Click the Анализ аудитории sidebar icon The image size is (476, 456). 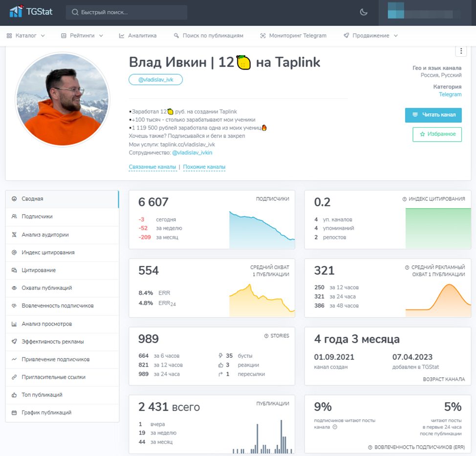pos(14,235)
